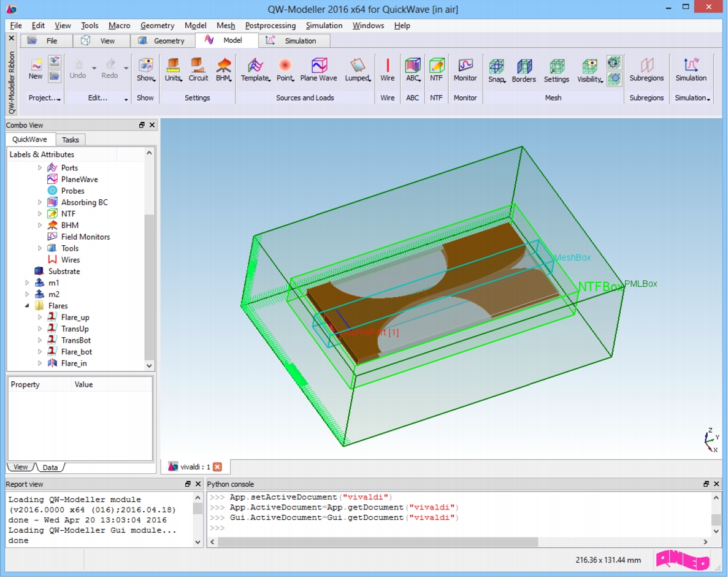The height and width of the screenshot is (578, 728).
Task: Expand the NTF tree node
Action: [x=40, y=214]
